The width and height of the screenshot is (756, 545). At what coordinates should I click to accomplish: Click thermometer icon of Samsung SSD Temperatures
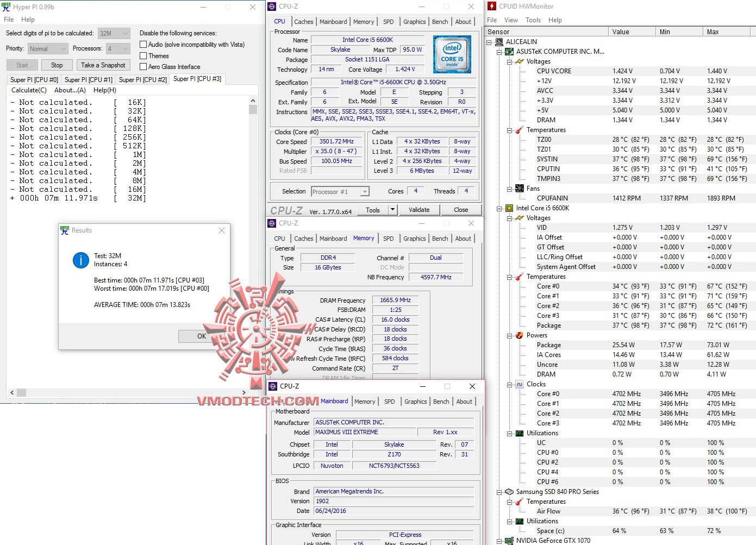tap(520, 502)
